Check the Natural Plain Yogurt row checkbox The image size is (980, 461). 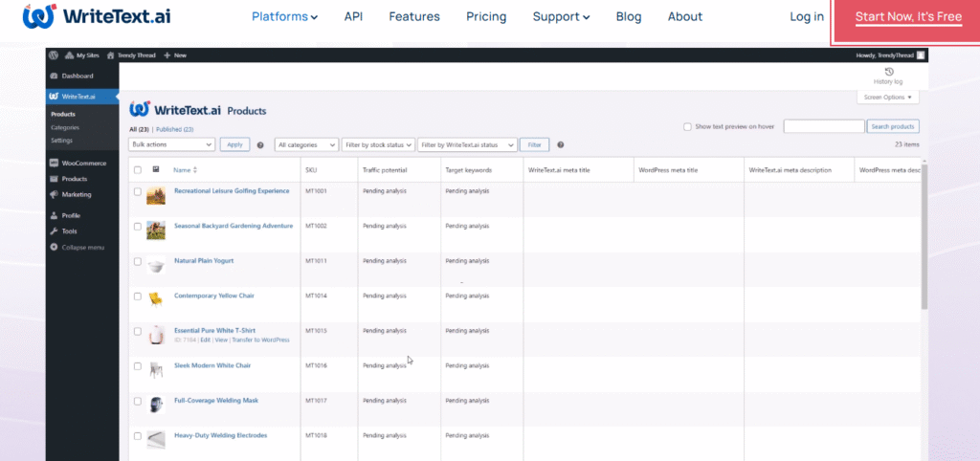(x=138, y=261)
